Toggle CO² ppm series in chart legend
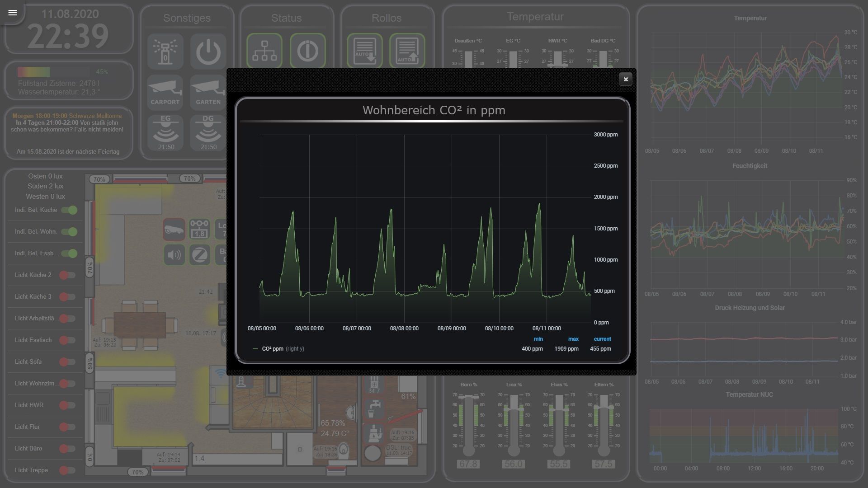The image size is (868, 488). [x=273, y=349]
